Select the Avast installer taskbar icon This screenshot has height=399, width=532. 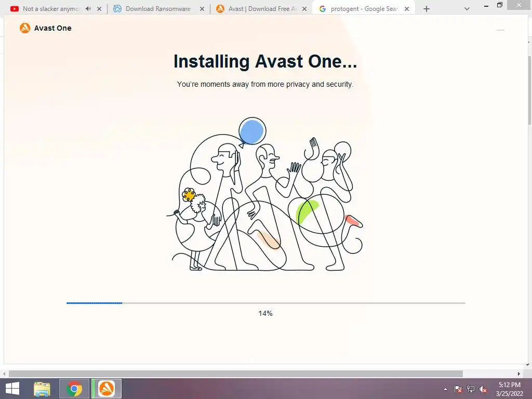[106, 389]
